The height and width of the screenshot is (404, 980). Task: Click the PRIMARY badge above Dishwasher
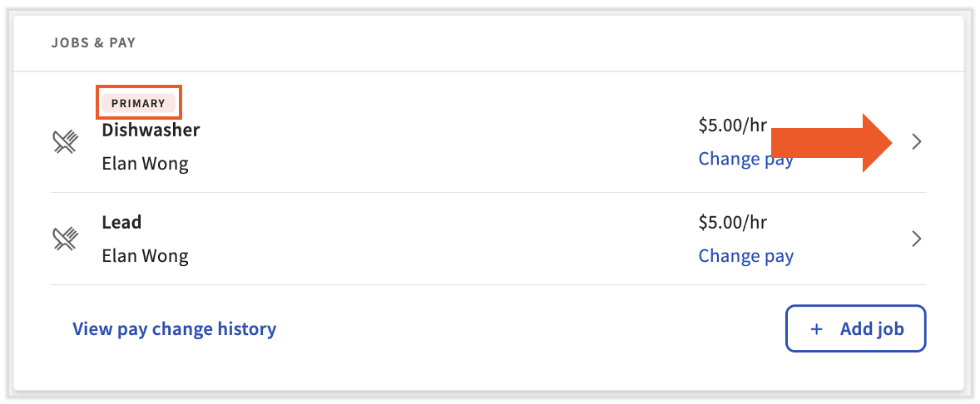pyautogui.click(x=139, y=103)
